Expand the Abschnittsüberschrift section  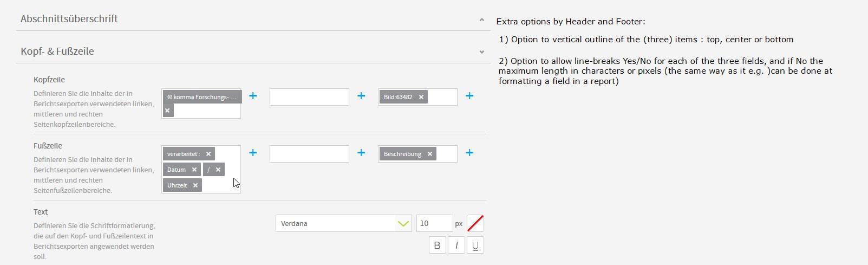pos(481,20)
